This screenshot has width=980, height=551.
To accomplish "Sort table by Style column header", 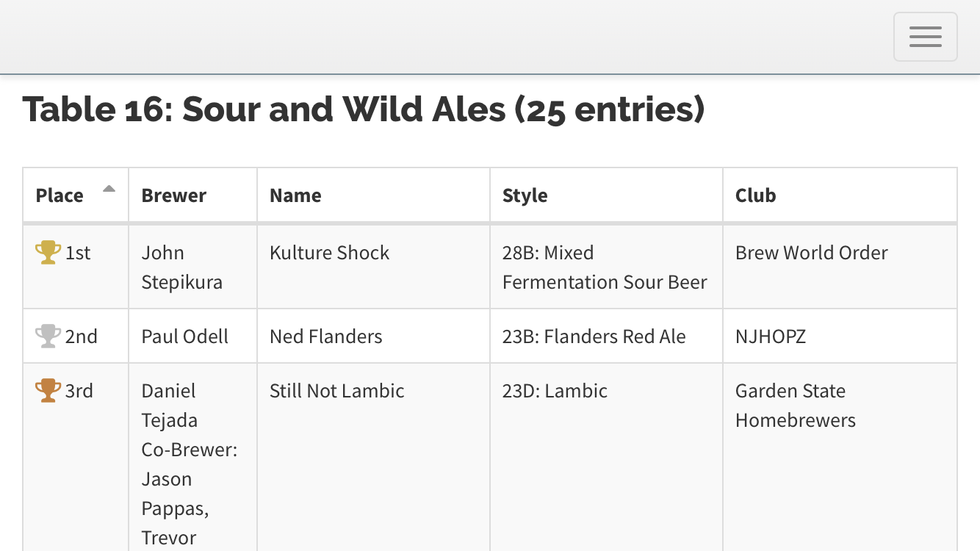I will coord(525,195).
